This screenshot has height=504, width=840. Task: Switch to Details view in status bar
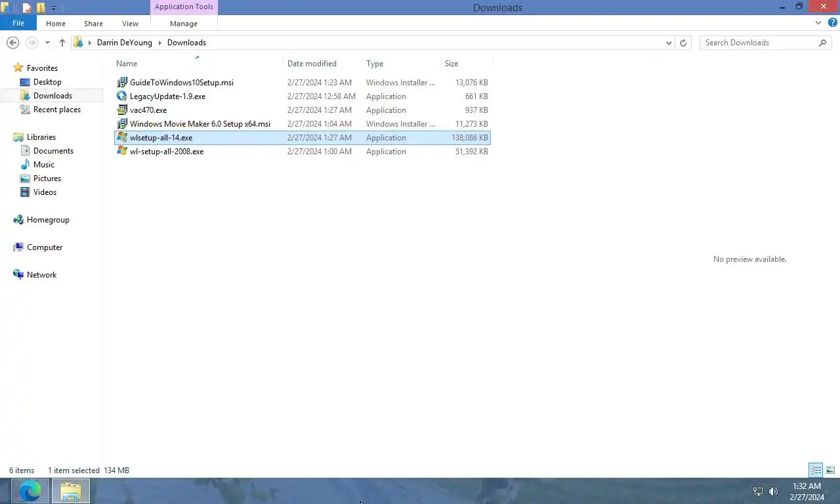pyautogui.click(x=816, y=471)
